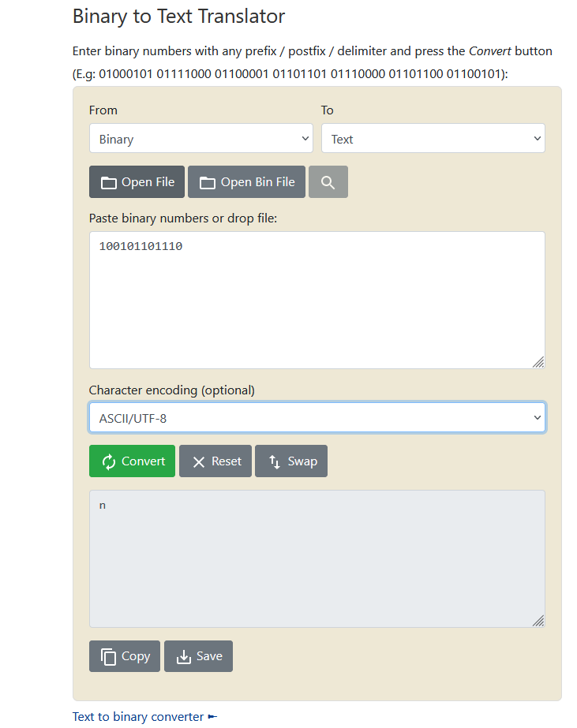Click the output text area resize handle
This screenshot has height=728, width=577.
pyautogui.click(x=538, y=621)
